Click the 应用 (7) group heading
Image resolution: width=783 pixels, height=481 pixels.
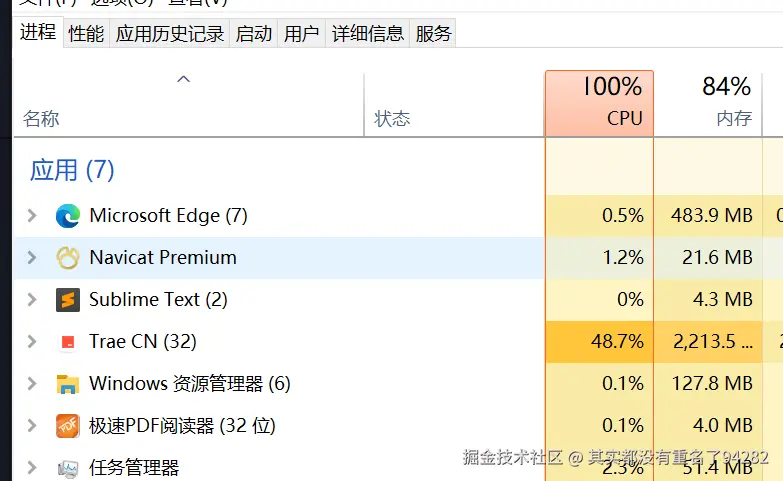pos(72,170)
